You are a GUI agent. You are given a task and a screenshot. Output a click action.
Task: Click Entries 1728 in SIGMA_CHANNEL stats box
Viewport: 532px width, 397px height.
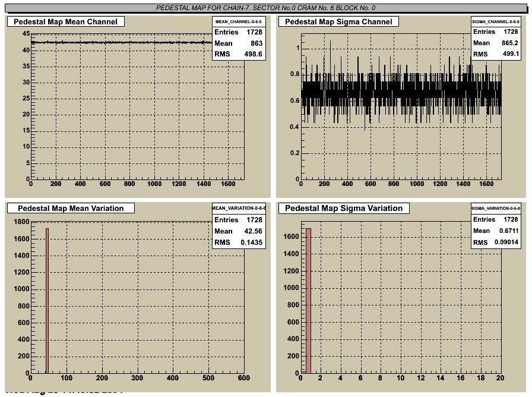pyautogui.click(x=496, y=31)
